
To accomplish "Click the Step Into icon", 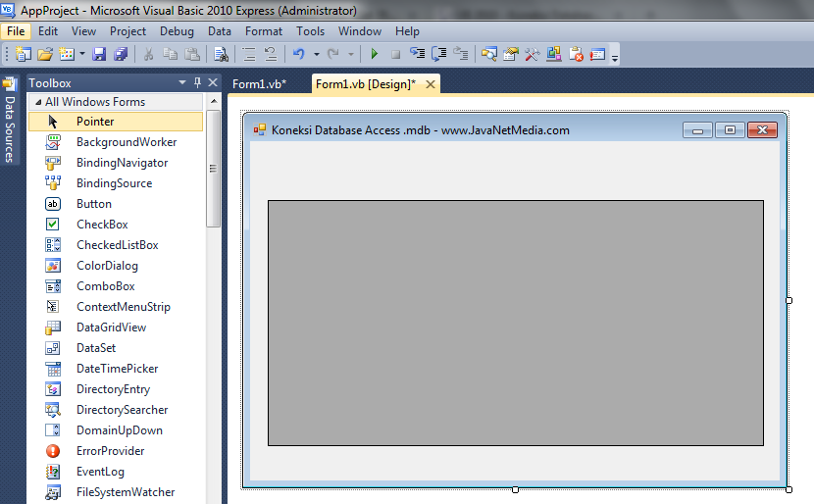I will [x=417, y=54].
